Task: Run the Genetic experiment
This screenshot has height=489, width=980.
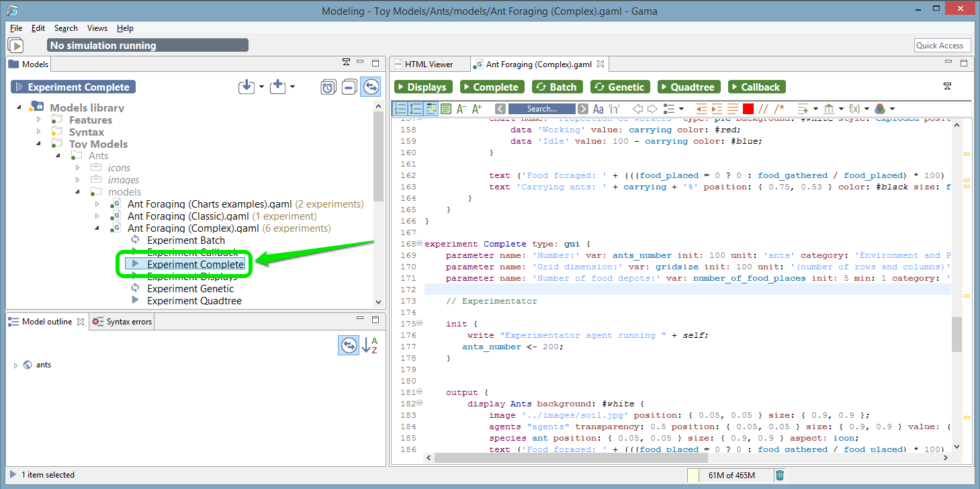Action: [621, 87]
